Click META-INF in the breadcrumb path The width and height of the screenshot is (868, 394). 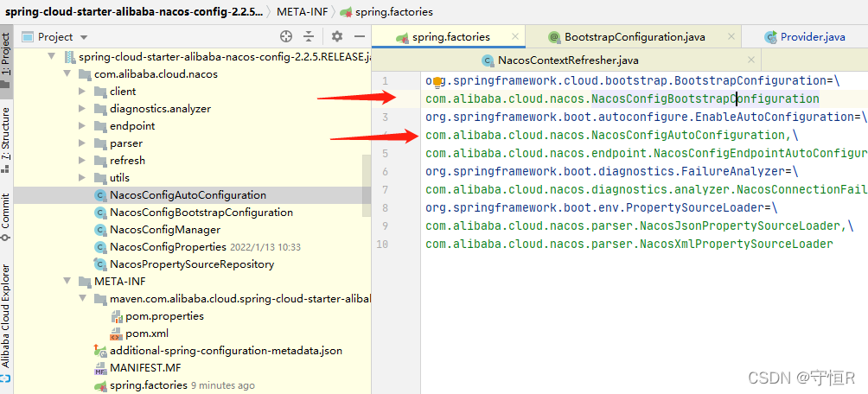click(302, 11)
